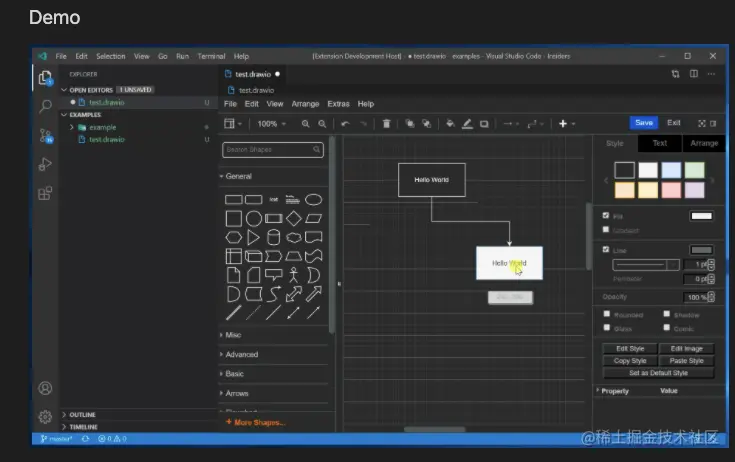Click the blue Save button
Image resolution: width=735 pixels, height=462 pixels.
tap(644, 123)
